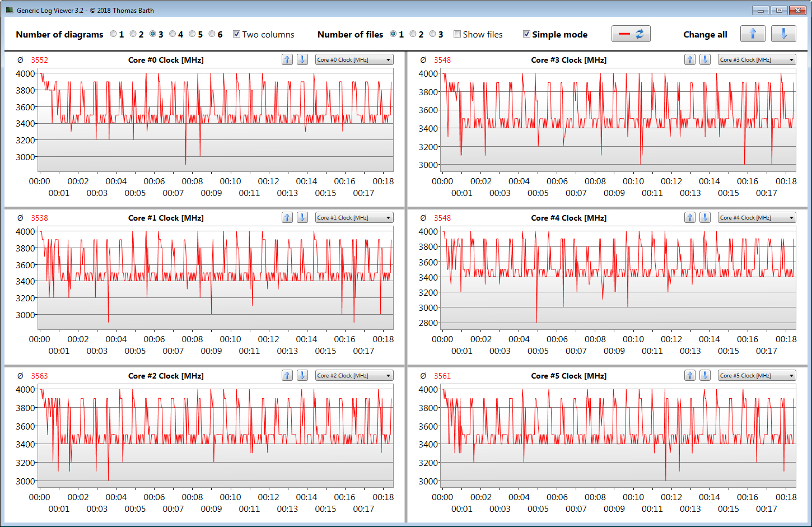Viewport: 812px width, 527px height.
Task: Open the Core #4 Clock [MHz] dropdown
Action: (x=757, y=217)
